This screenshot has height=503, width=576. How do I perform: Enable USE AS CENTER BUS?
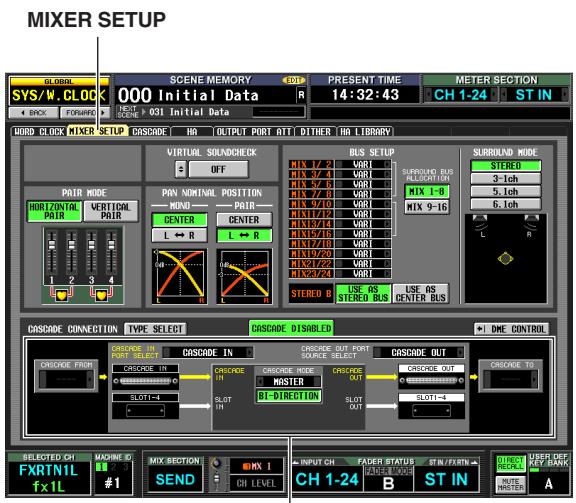click(421, 294)
